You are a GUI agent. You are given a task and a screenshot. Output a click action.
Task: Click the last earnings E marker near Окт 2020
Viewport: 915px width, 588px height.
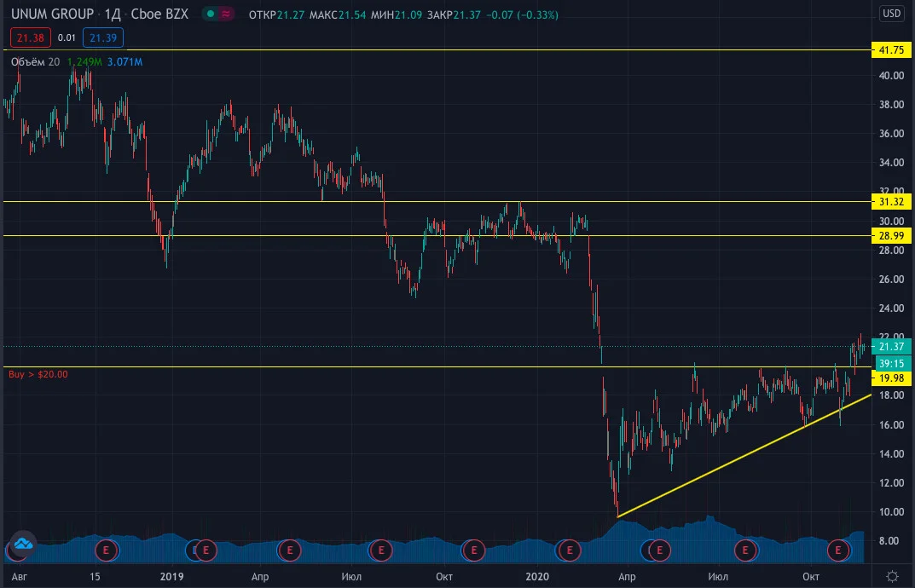(838, 551)
